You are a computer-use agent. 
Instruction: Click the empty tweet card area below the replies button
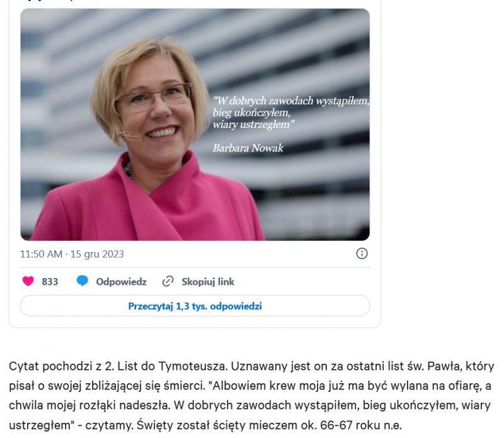pyautogui.click(x=195, y=322)
